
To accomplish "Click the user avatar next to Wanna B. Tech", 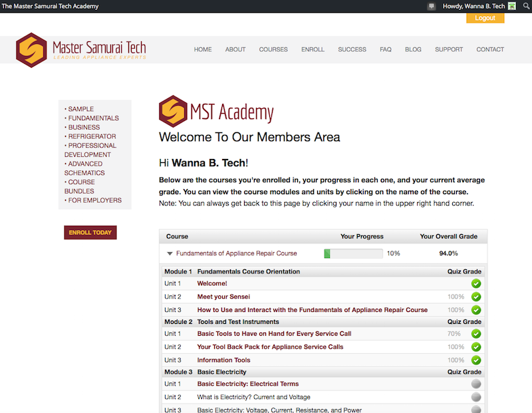I will (x=512, y=6).
